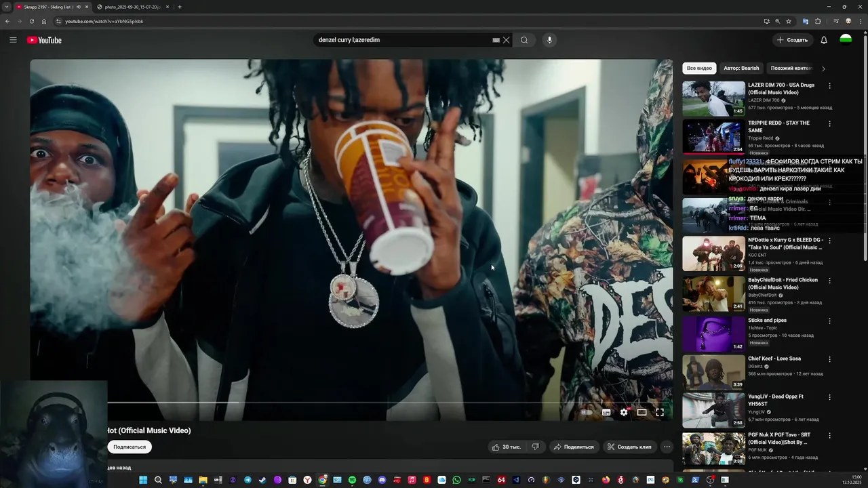Open the account avatar menu
Image resolution: width=868 pixels, height=488 pixels.
click(x=846, y=40)
